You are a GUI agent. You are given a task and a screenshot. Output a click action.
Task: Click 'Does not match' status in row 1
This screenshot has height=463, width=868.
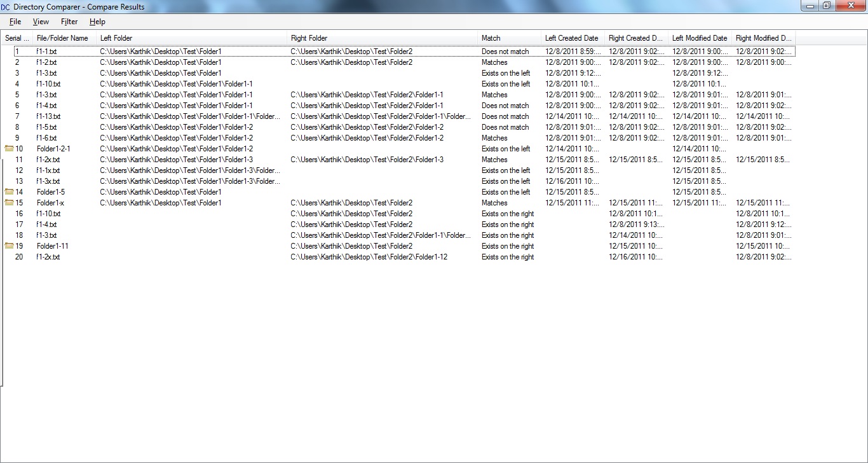[505, 52]
